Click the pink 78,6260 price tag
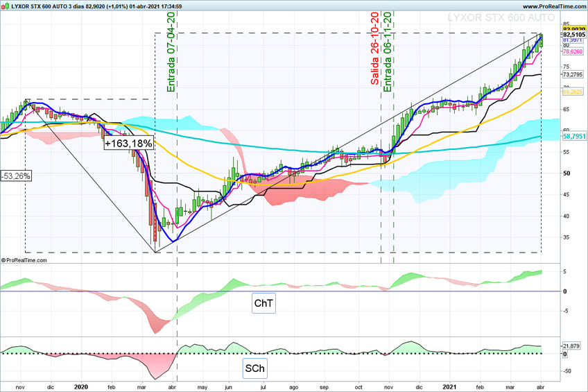The image size is (588, 392). [x=573, y=52]
